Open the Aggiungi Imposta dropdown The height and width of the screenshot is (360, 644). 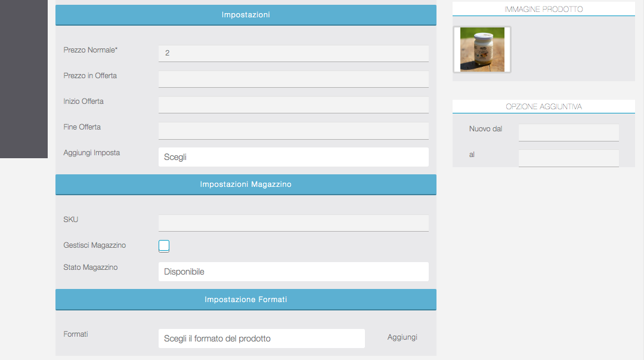pos(293,157)
